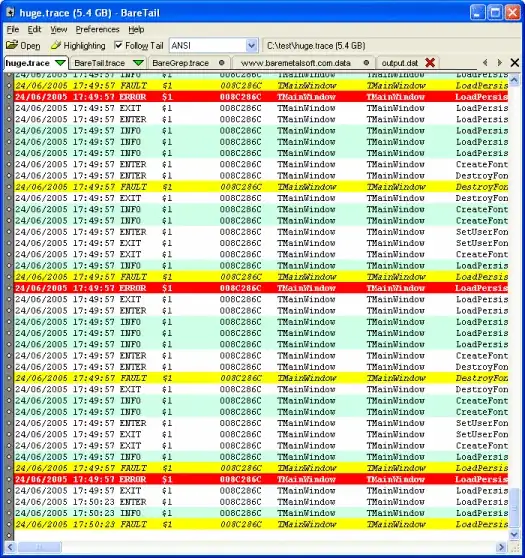Open the File menu
Image resolution: width=525 pixels, height=558 pixels.
point(13,30)
